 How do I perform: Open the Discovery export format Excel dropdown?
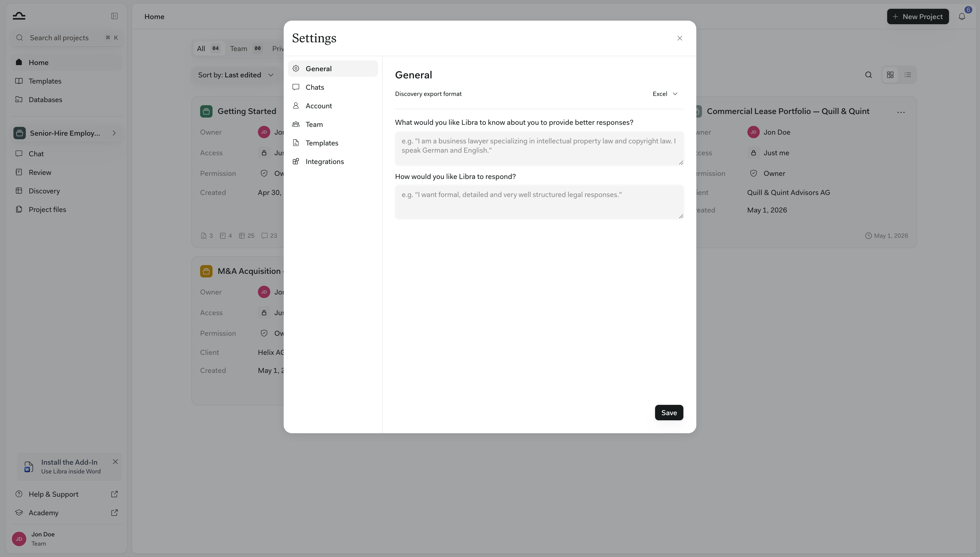click(x=665, y=94)
